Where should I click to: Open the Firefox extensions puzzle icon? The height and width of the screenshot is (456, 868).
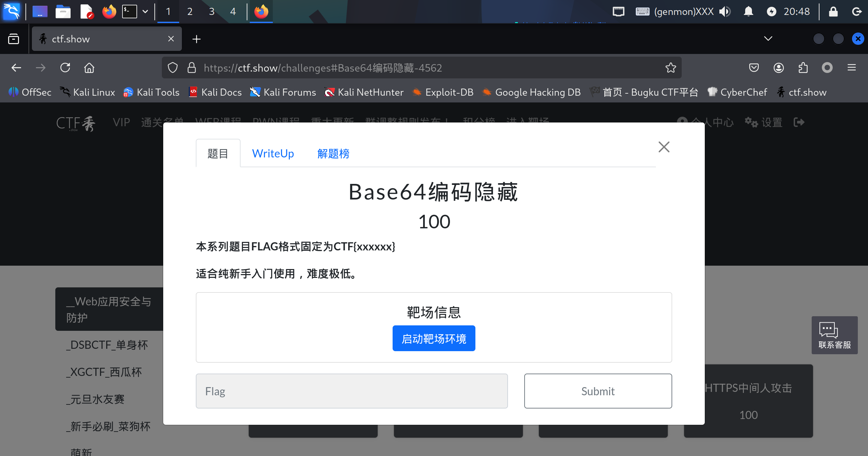pos(803,68)
